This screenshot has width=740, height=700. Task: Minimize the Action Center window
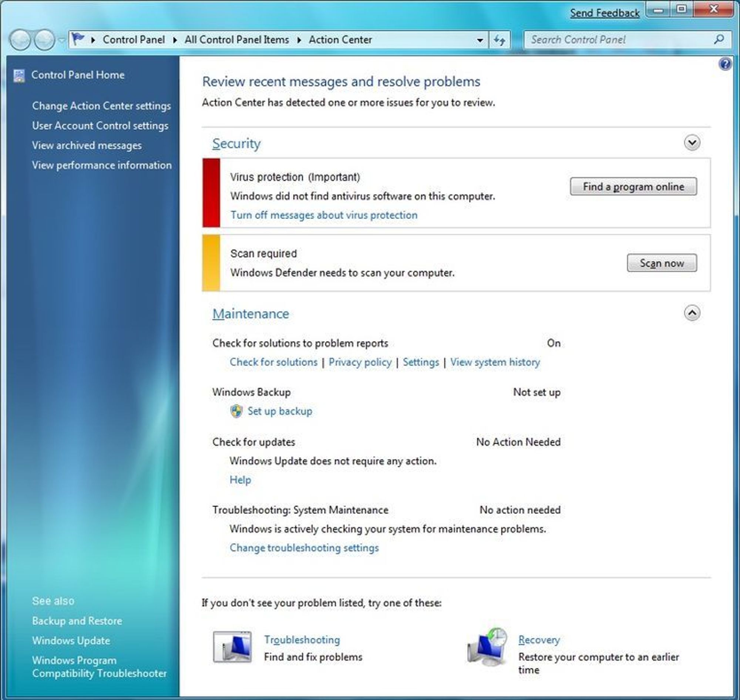(659, 10)
